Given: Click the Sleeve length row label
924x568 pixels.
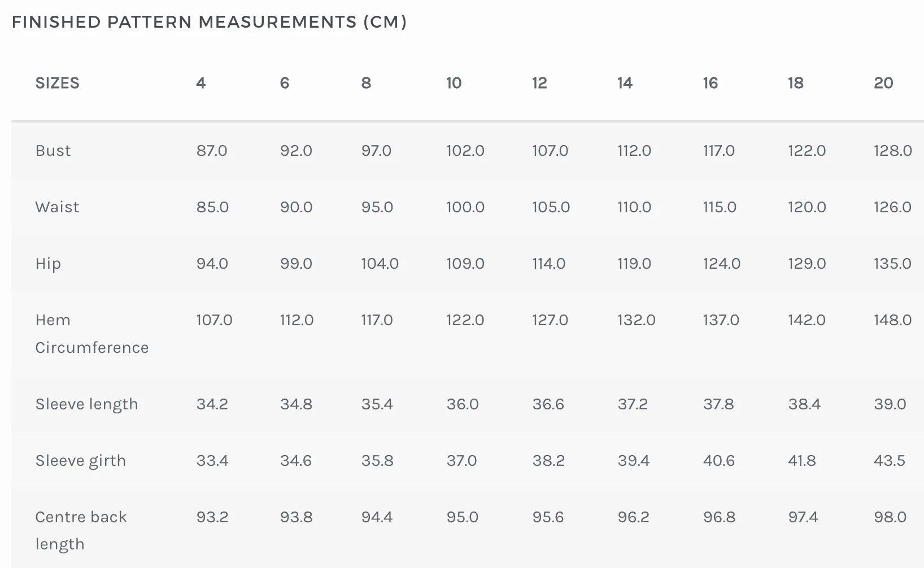Looking at the screenshot, I should click(x=86, y=404).
